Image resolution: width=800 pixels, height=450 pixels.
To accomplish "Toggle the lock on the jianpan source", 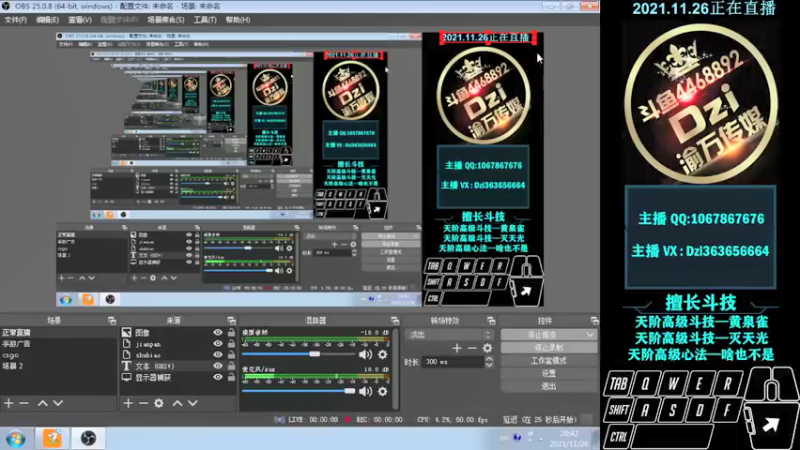I will [231, 343].
